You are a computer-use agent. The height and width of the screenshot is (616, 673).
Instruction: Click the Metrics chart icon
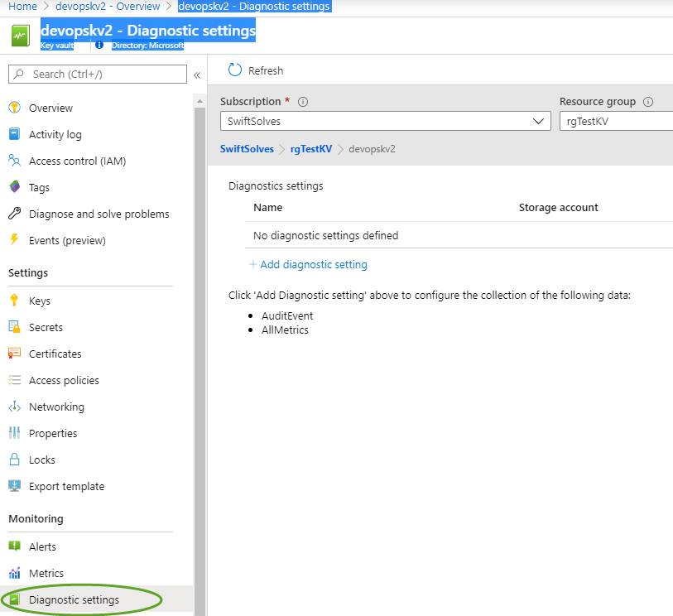tap(15, 573)
